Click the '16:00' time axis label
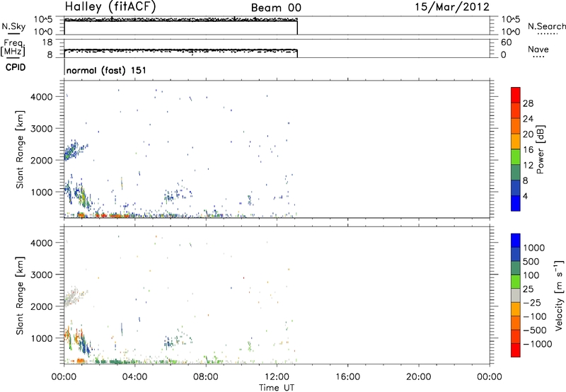566x392 pixels. (347, 377)
